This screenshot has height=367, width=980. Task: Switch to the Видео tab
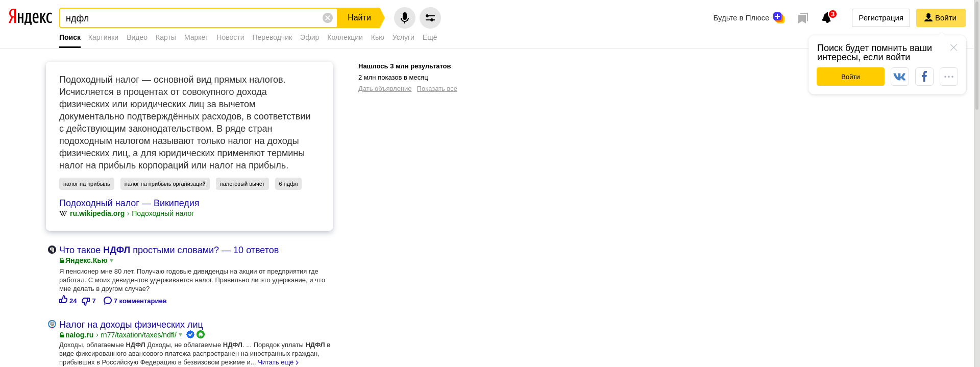(x=137, y=37)
